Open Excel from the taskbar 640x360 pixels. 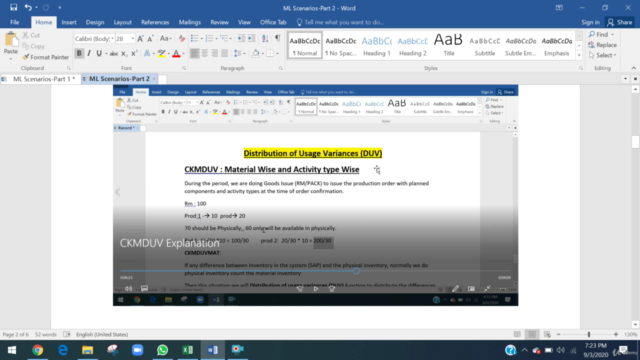pyautogui.click(x=187, y=350)
